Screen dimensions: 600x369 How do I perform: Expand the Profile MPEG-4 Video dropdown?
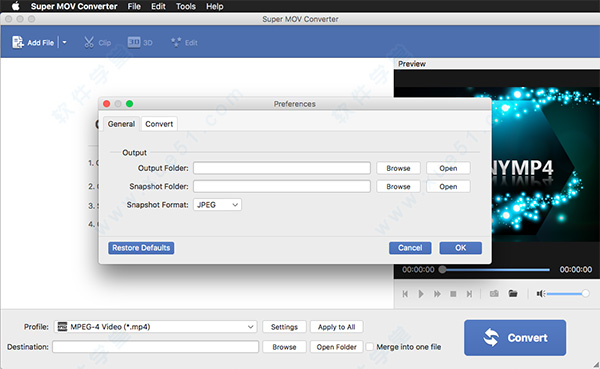(155, 327)
